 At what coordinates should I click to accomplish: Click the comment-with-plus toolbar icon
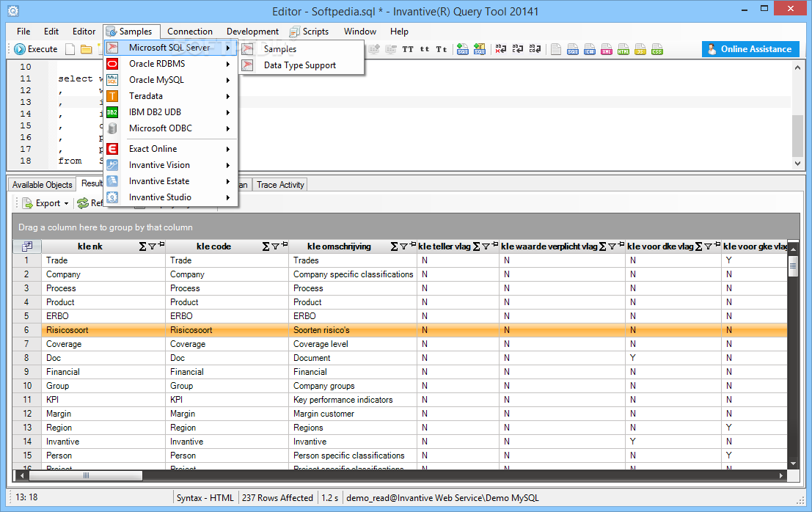[x=374, y=49]
